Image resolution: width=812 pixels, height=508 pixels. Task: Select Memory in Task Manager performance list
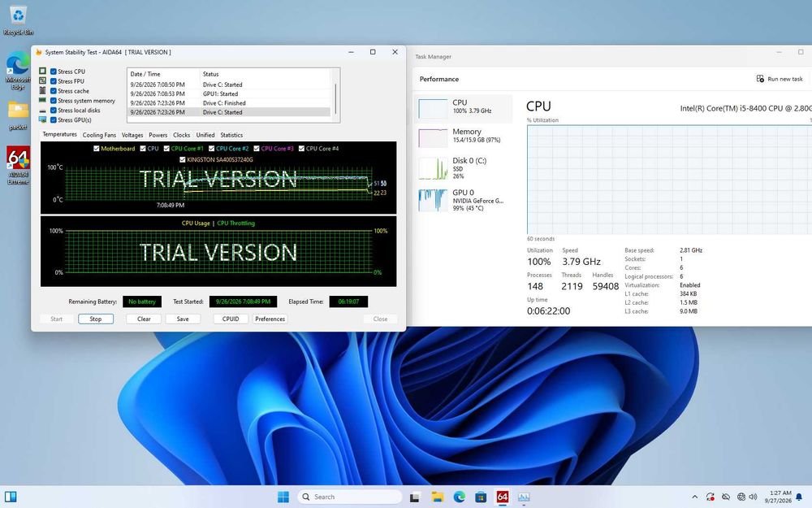coord(464,137)
